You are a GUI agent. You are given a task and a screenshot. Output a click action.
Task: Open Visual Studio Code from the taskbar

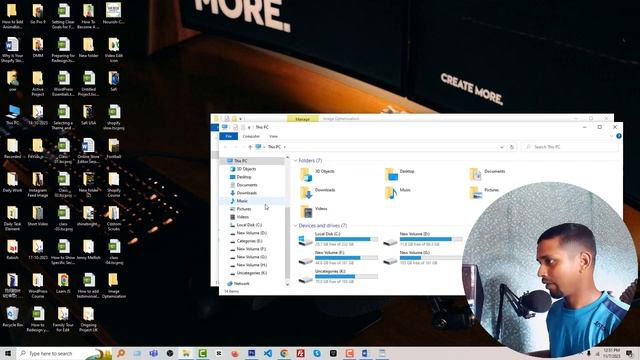[x=268, y=353]
